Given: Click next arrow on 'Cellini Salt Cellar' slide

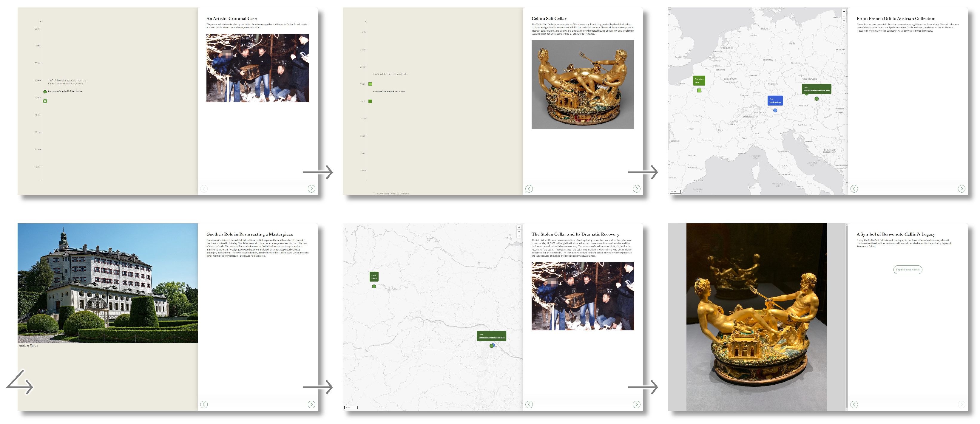Looking at the screenshot, I should tap(636, 189).
